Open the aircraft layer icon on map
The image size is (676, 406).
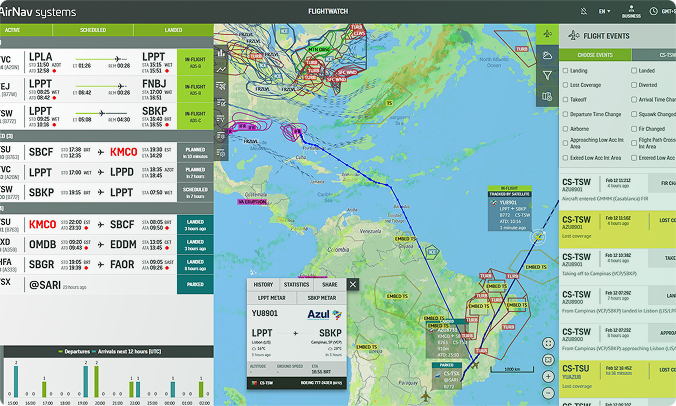tap(547, 33)
